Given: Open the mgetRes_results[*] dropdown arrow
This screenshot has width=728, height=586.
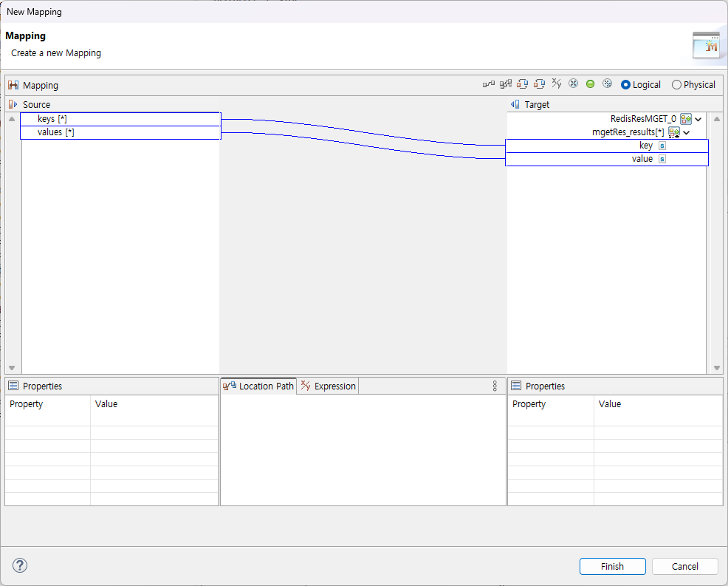Looking at the screenshot, I should pos(685,132).
